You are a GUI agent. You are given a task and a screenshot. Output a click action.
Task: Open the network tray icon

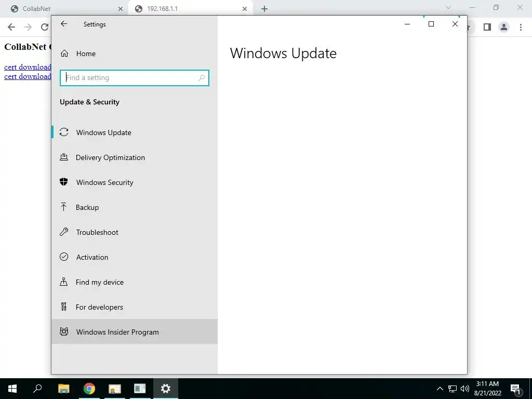coord(453,389)
